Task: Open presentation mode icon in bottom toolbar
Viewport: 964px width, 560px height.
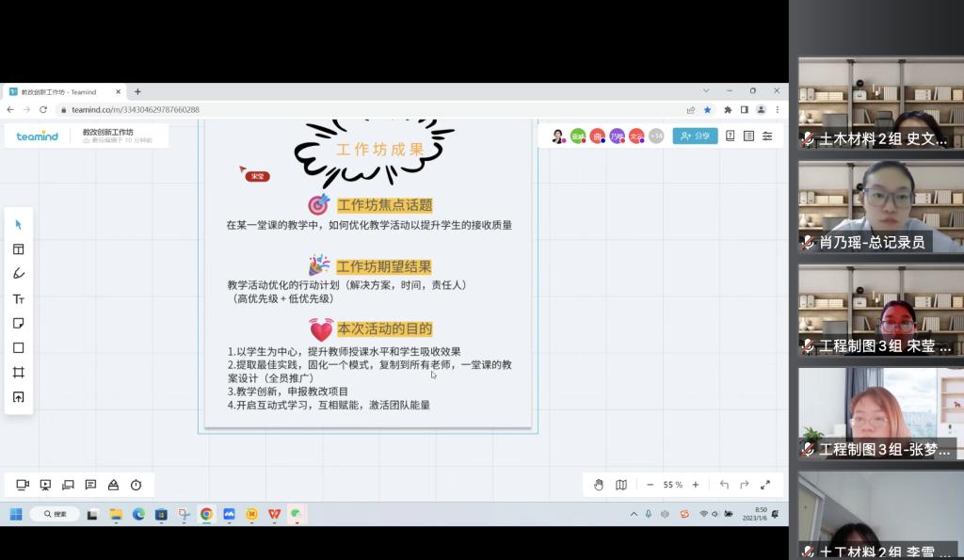Action: click(45, 485)
